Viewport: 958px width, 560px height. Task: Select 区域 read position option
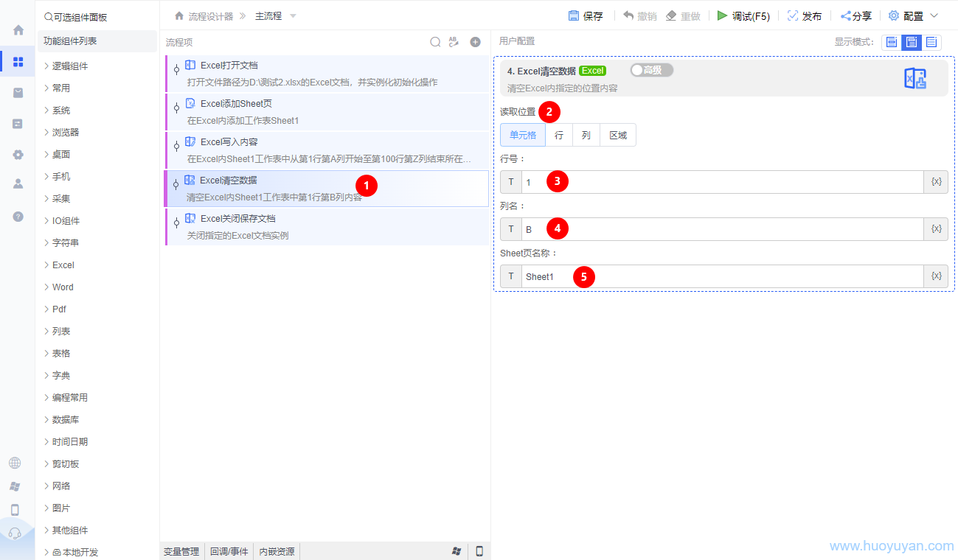(x=617, y=136)
